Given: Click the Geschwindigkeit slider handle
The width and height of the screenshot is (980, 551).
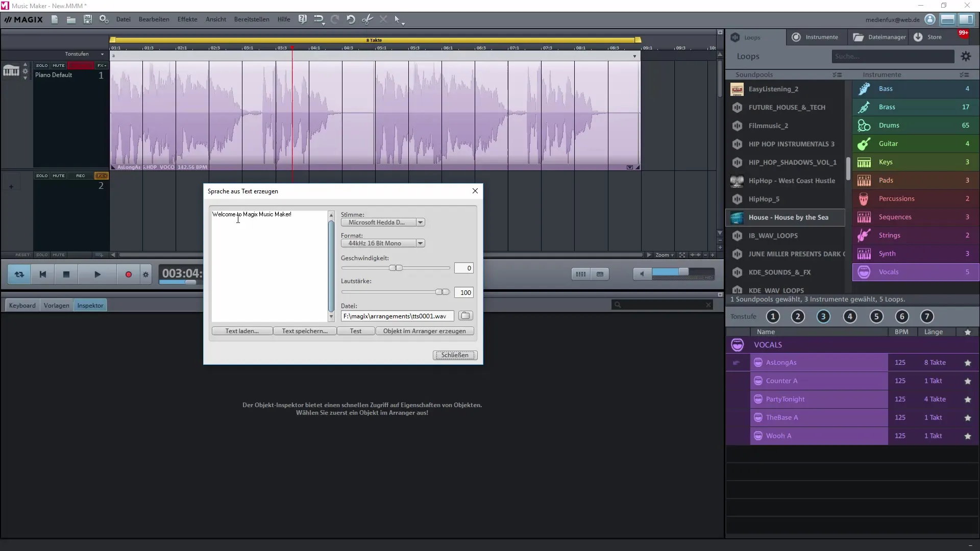Looking at the screenshot, I should pyautogui.click(x=396, y=268).
